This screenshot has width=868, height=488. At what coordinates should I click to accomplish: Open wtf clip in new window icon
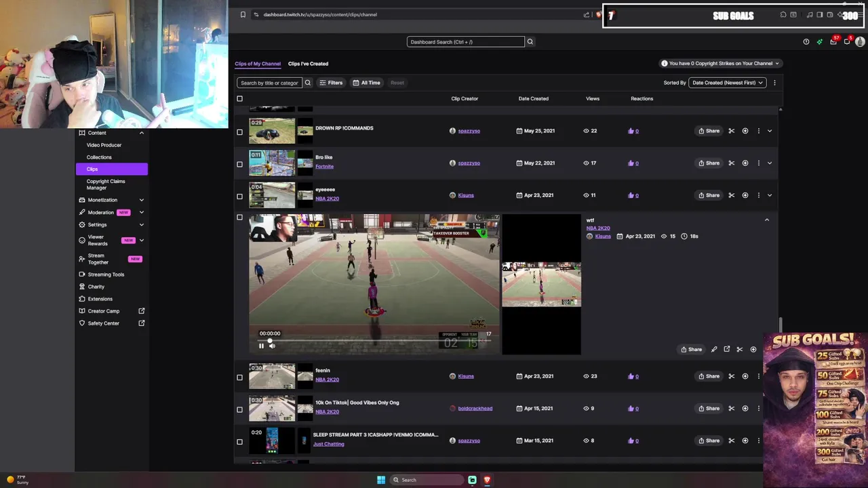click(x=727, y=350)
